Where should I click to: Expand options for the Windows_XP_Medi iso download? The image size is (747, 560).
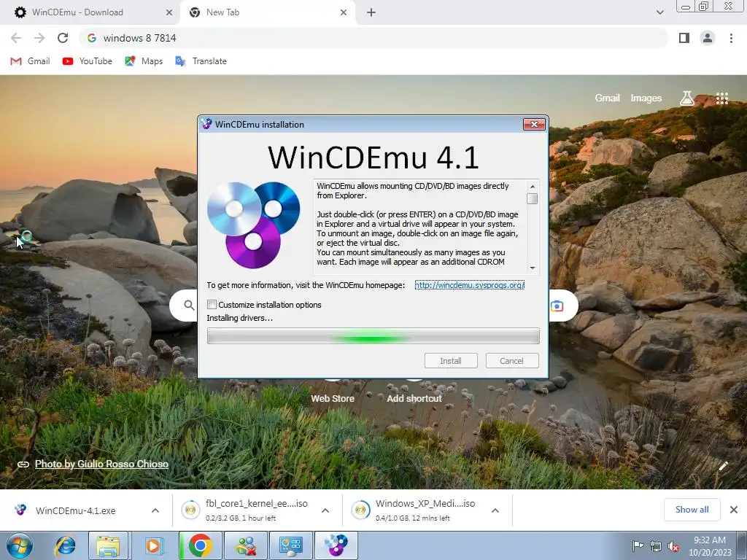(495, 510)
